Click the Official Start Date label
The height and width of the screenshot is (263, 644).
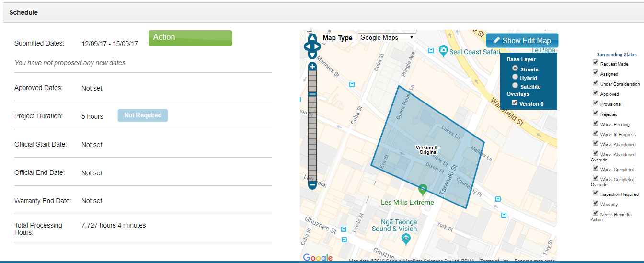pos(41,144)
